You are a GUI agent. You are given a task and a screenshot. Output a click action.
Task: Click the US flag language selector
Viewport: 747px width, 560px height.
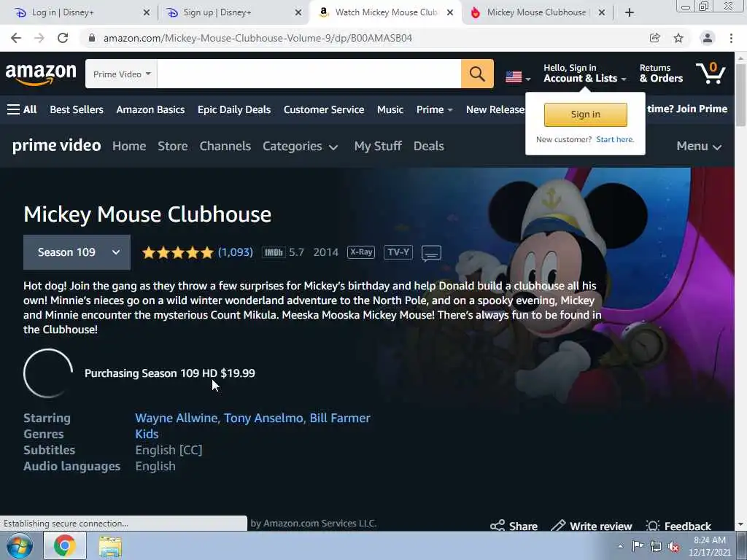(517, 77)
